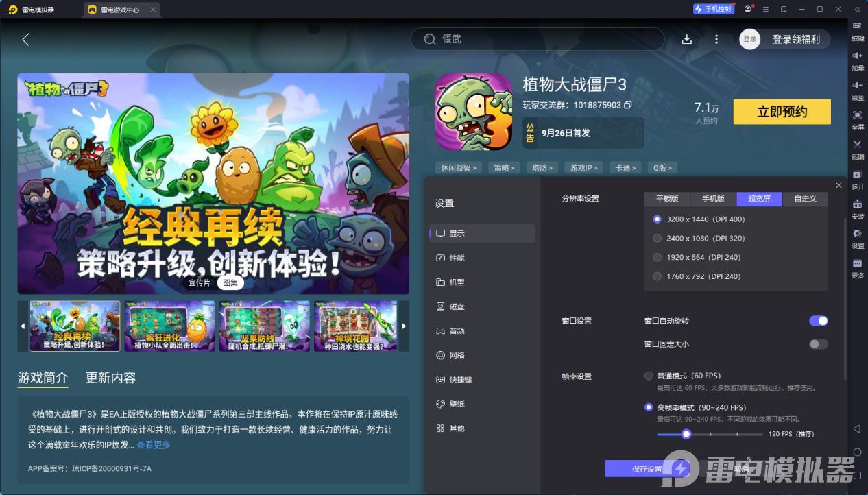
Task: Copy the player group number 1018875903
Action: coord(627,105)
